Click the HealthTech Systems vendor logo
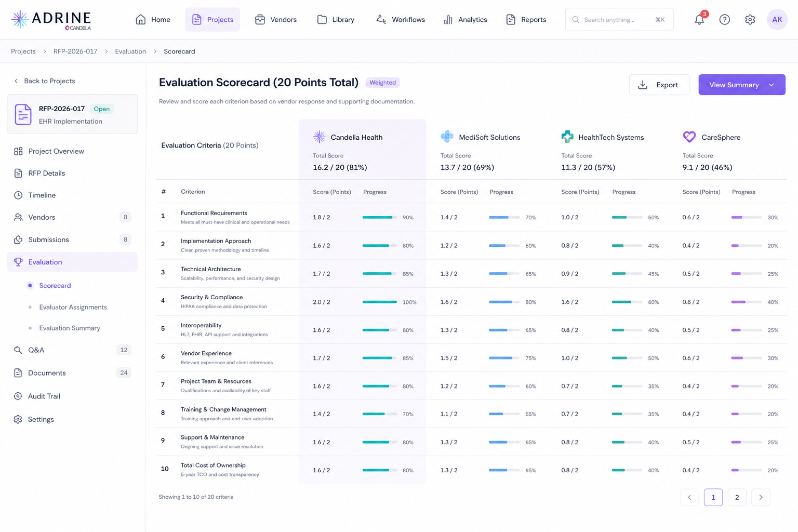The height and width of the screenshot is (532, 798). point(567,137)
